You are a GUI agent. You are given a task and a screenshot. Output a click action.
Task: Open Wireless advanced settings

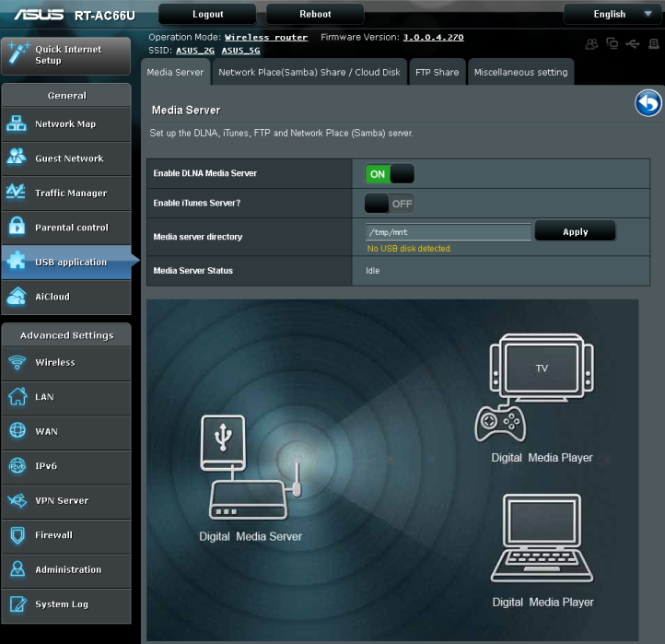coord(66,363)
